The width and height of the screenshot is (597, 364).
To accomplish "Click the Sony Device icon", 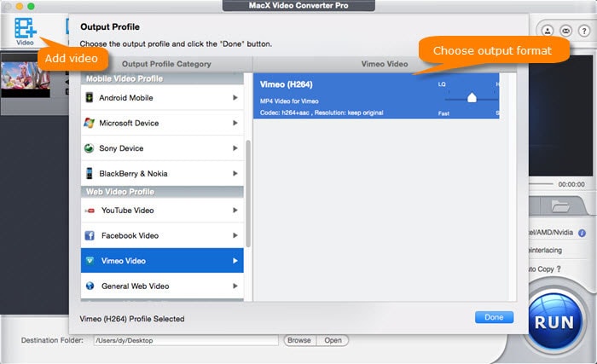I will click(89, 148).
